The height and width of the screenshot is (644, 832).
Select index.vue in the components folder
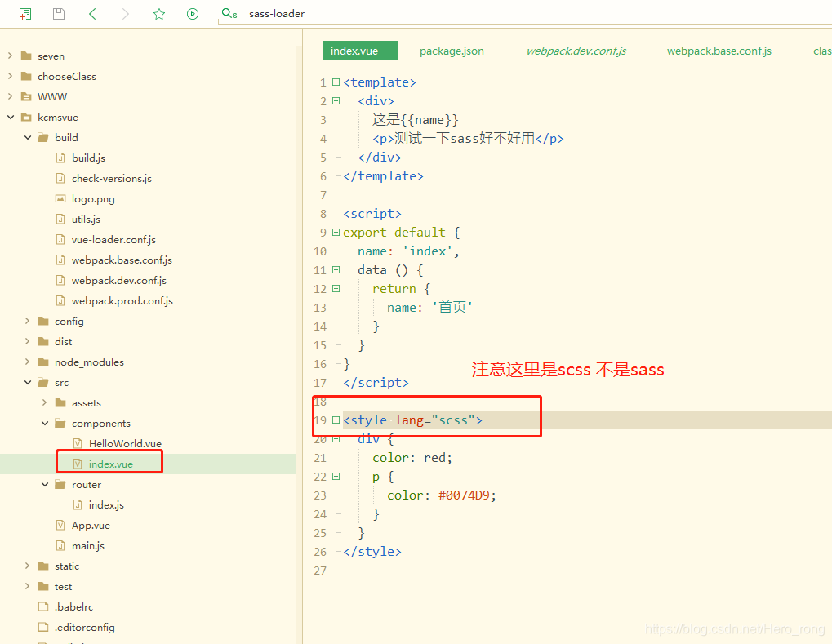point(110,464)
